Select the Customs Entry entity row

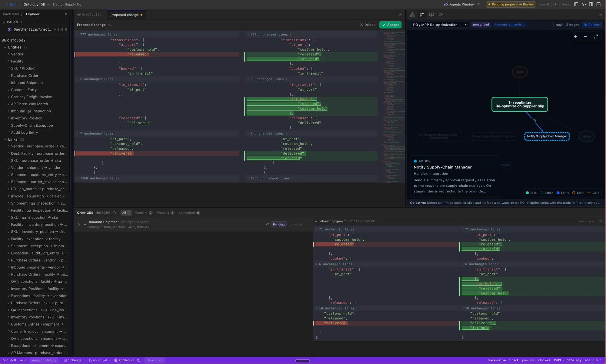point(35,90)
